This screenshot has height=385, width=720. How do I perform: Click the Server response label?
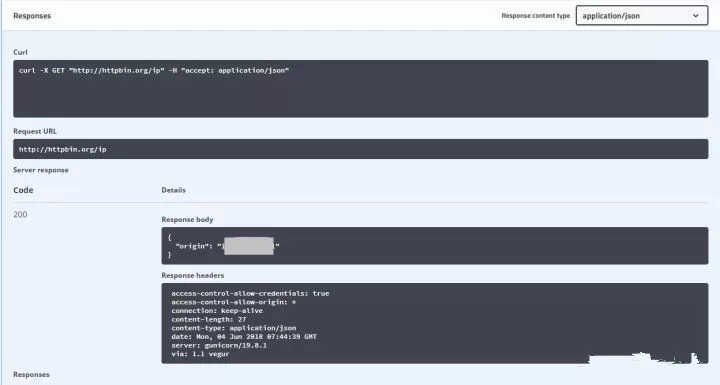[x=41, y=170]
